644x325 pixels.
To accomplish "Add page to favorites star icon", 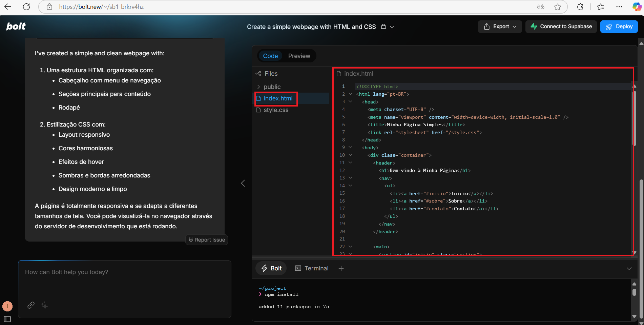I will tap(558, 7).
